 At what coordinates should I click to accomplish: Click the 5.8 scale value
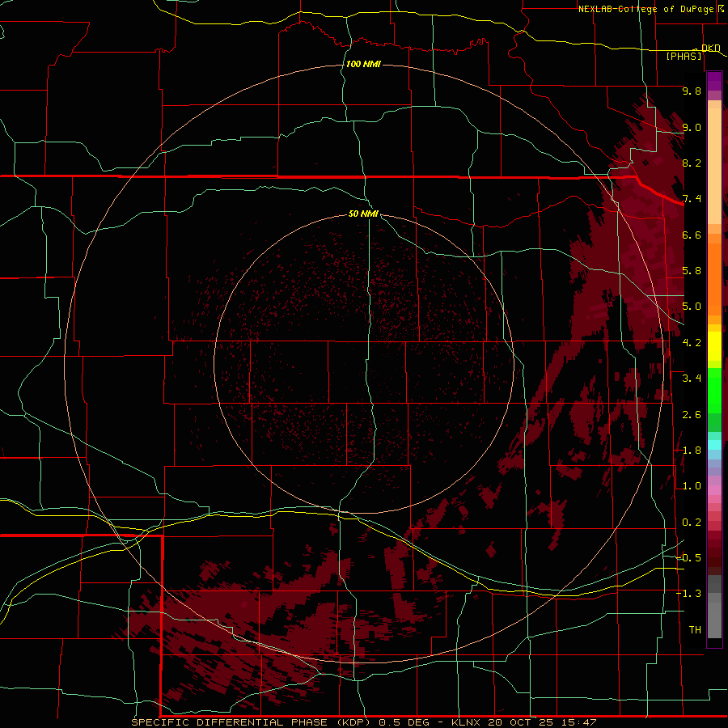692,271
